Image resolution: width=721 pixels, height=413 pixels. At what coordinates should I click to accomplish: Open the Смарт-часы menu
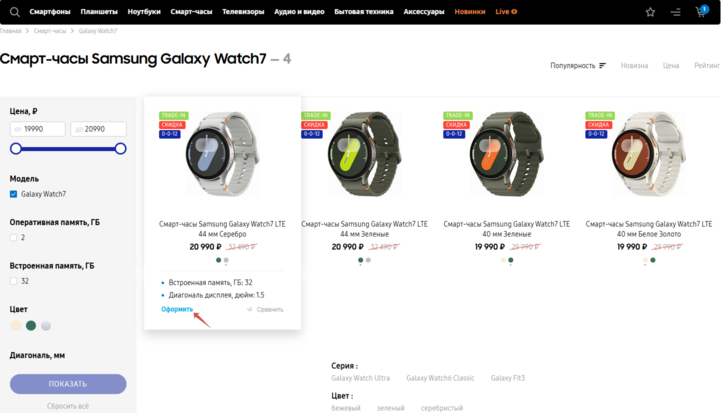click(x=191, y=12)
